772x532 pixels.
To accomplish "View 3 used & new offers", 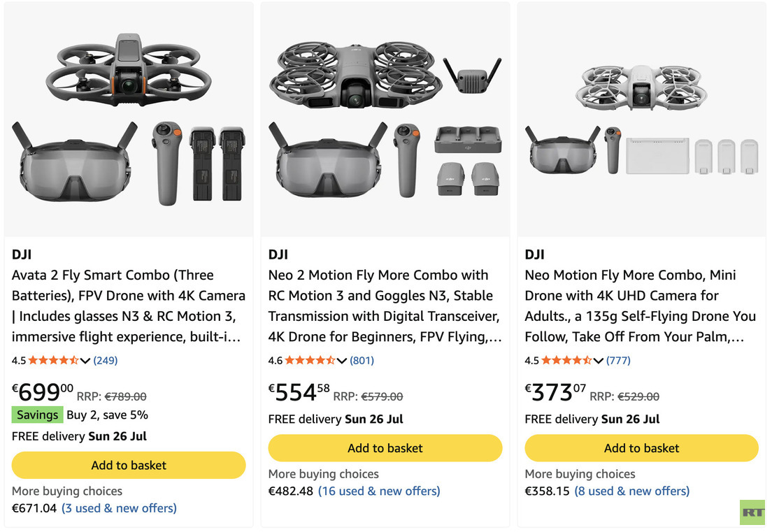I will (x=119, y=508).
